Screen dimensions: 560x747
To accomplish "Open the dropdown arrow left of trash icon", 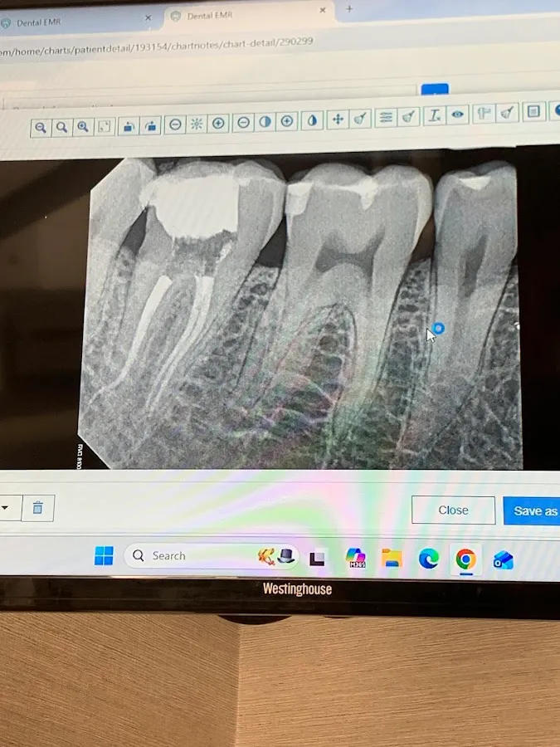I will click(x=5, y=507).
